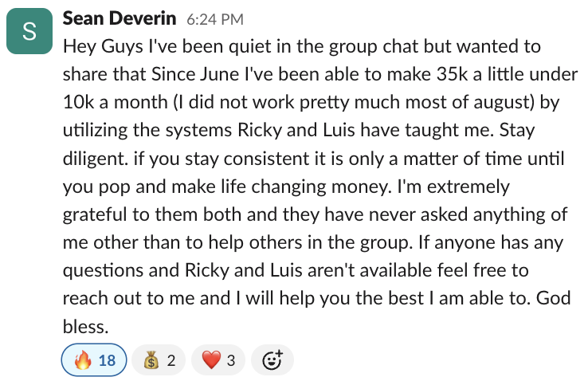Click the number 2 on money reaction
The image size is (588, 381).
[x=171, y=361]
